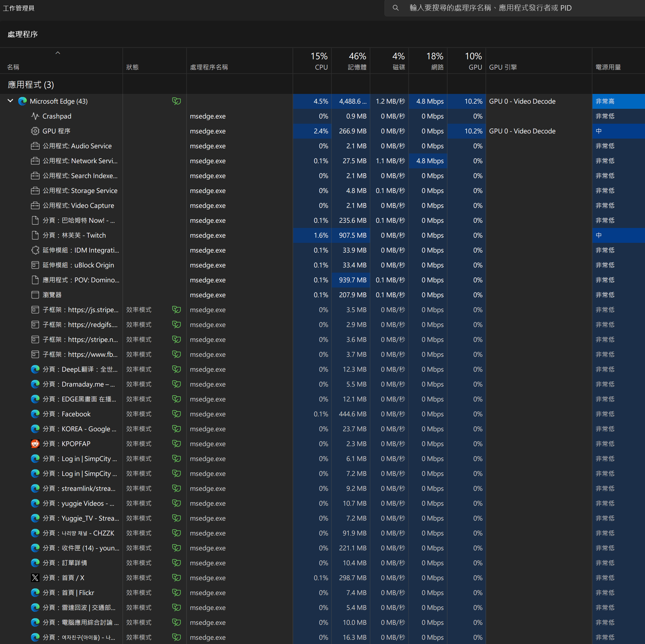Click the Video Capture briefcase icon
The image size is (645, 644).
click(x=35, y=205)
